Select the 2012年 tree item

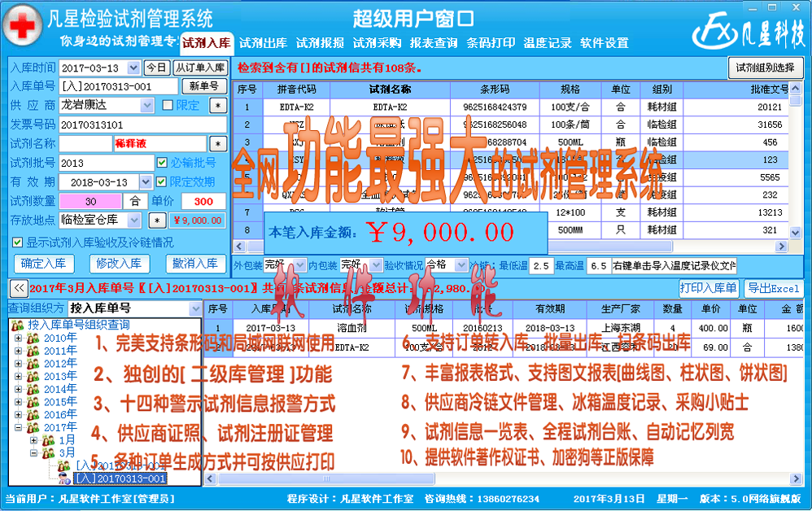click(x=60, y=364)
